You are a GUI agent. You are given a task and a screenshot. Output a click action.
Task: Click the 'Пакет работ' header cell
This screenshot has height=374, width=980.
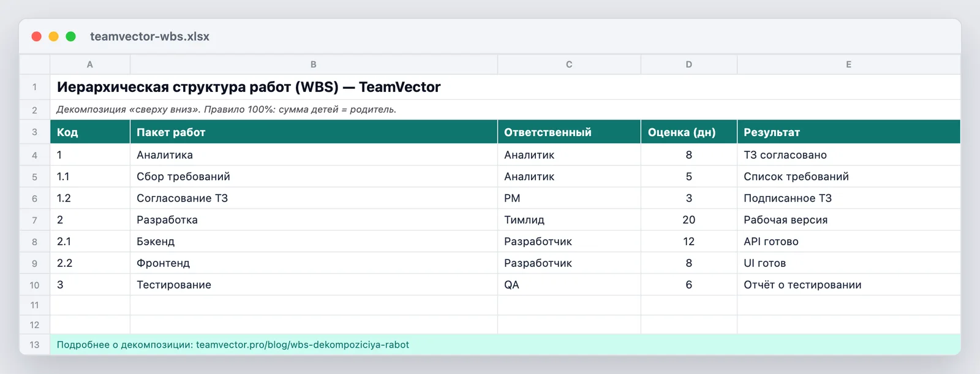[314, 132]
